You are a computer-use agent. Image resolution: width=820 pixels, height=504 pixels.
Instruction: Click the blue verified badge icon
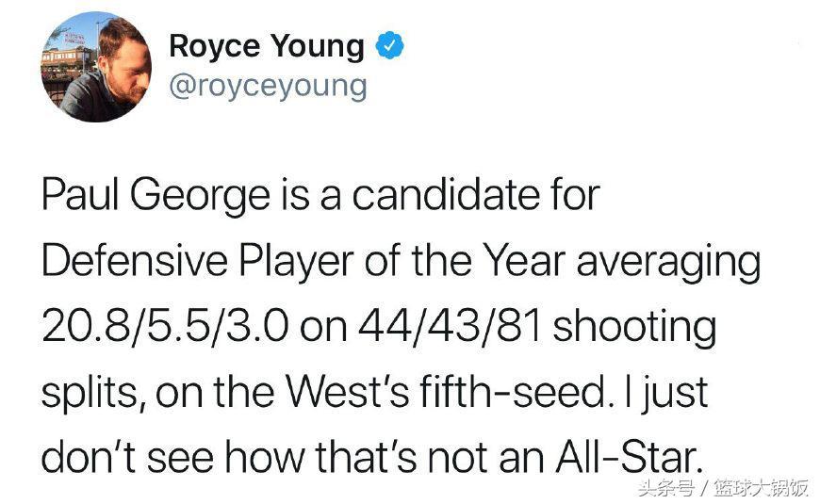(x=389, y=45)
